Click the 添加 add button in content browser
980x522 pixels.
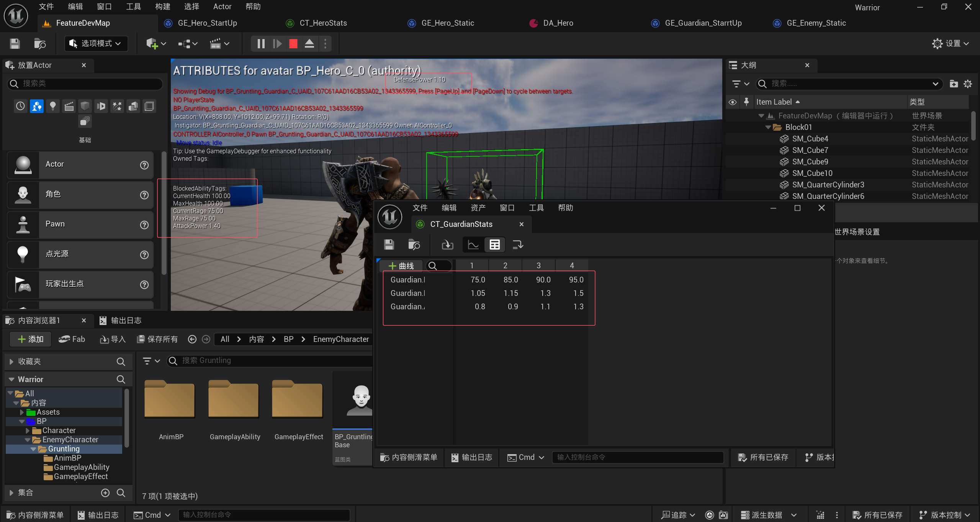coord(31,340)
